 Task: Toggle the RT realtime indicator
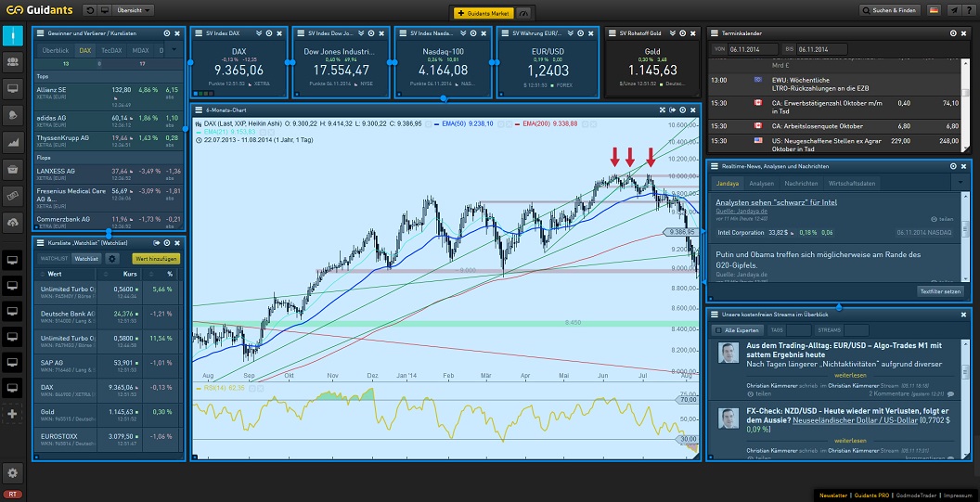[x=13, y=495]
